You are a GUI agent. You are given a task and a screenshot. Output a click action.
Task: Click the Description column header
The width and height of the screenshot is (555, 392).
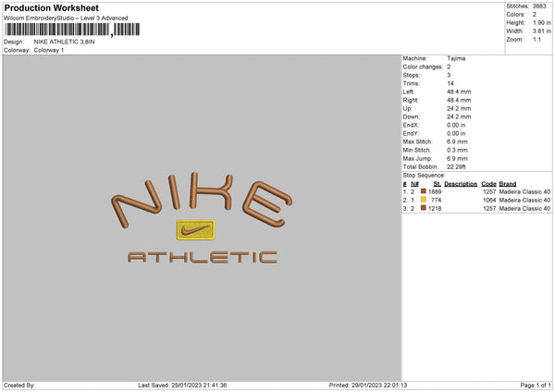click(x=461, y=184)
